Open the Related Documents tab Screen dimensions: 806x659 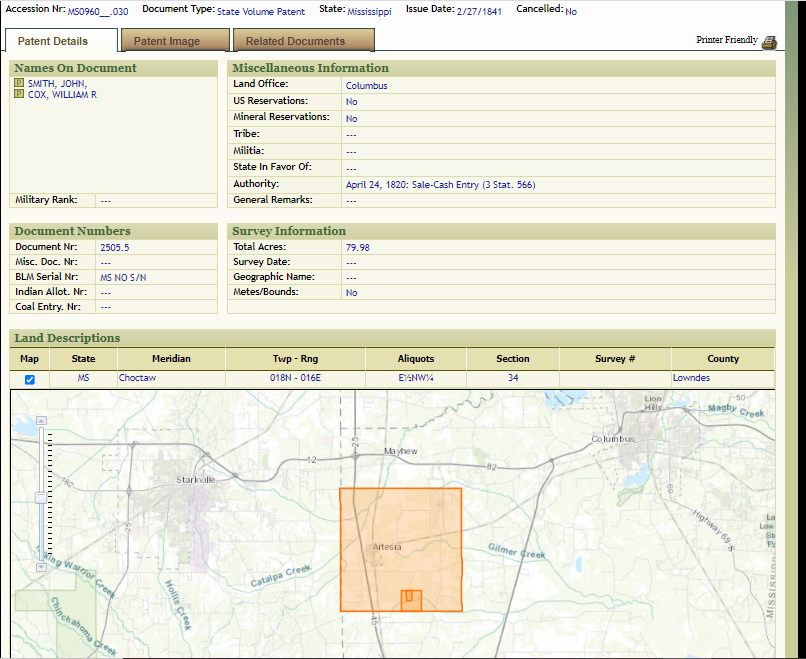tap(295, 41)
